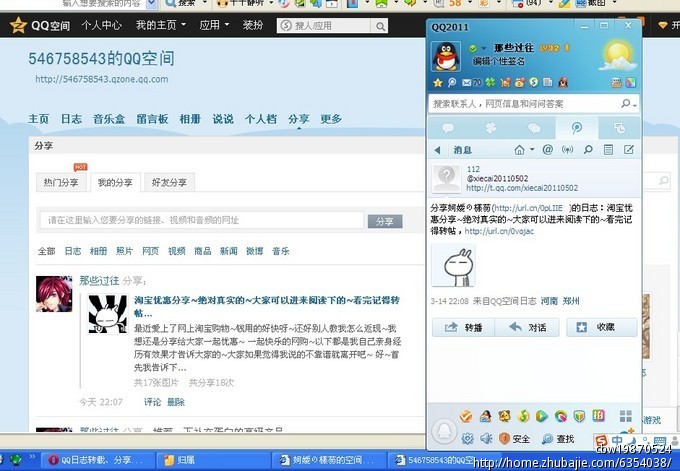Screen dimensions: 680x471
Task: Filter shares by 视频
Action: pyautogui.click(x=177, y=251)
